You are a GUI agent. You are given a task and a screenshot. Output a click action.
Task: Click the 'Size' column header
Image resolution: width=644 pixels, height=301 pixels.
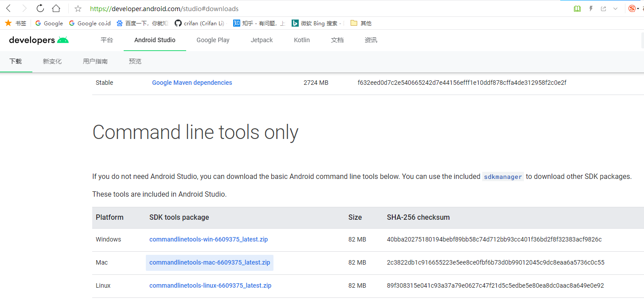click(x=355, y=218)
